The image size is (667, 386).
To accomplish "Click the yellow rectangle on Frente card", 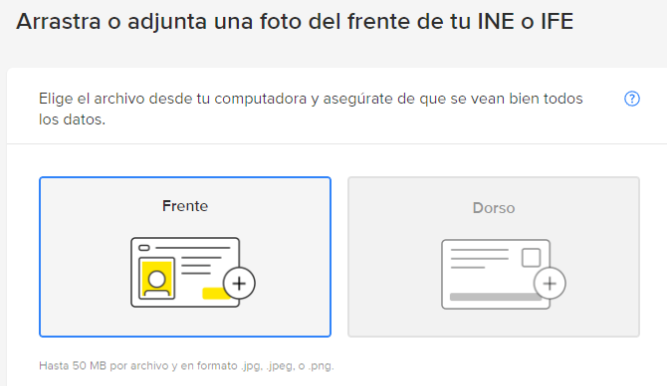I will pyautogui.click(x=216, y=293).
